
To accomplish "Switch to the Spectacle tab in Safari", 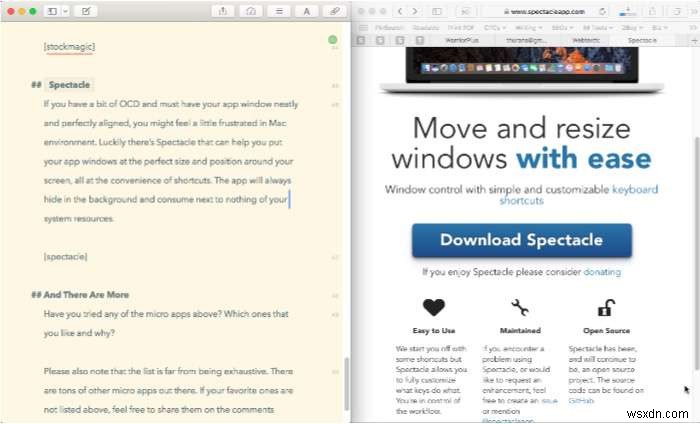I will (642, 40).
